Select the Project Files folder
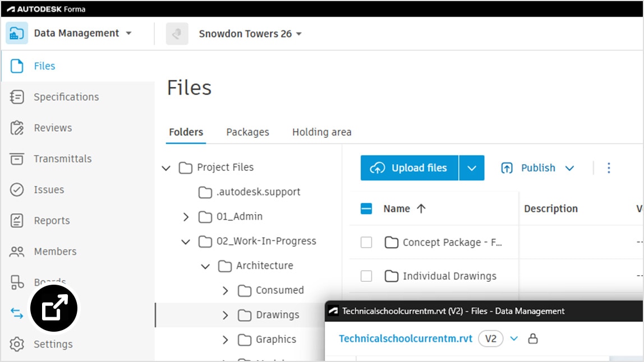Image resolution: width=644 pixels, height=362 pixels. tap(226, 168)
